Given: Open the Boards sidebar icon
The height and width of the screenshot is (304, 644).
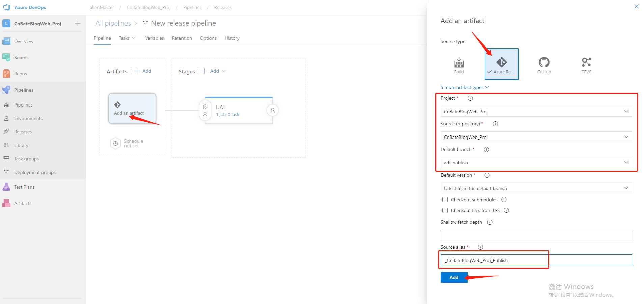Looking at the screenshot, I should point(6,58).
